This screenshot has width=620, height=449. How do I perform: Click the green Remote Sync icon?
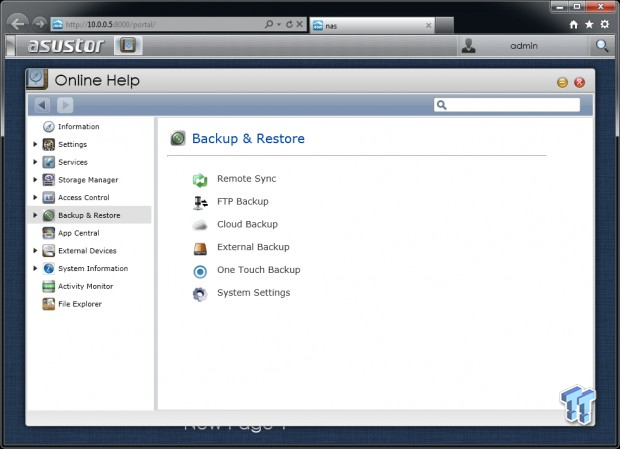tap(200, 180)
